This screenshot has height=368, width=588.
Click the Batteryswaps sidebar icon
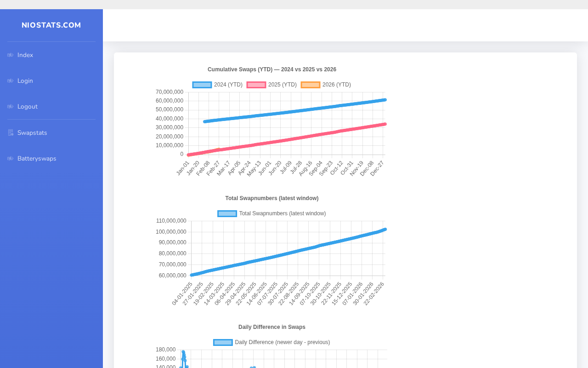tap(10, 159)
